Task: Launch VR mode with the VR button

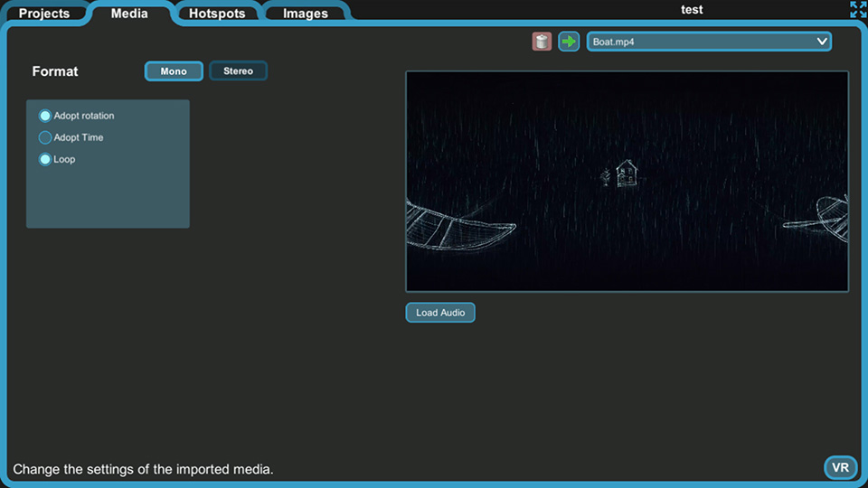Action: 840,467
